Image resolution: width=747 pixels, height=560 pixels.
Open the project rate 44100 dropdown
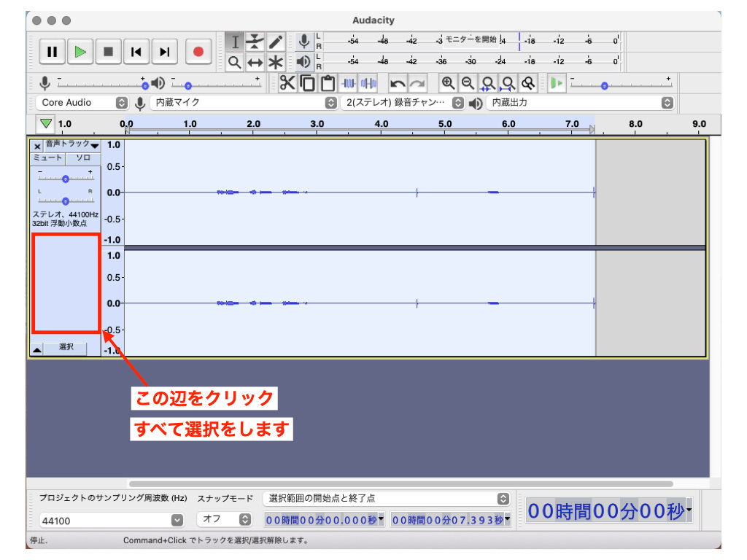112,520
